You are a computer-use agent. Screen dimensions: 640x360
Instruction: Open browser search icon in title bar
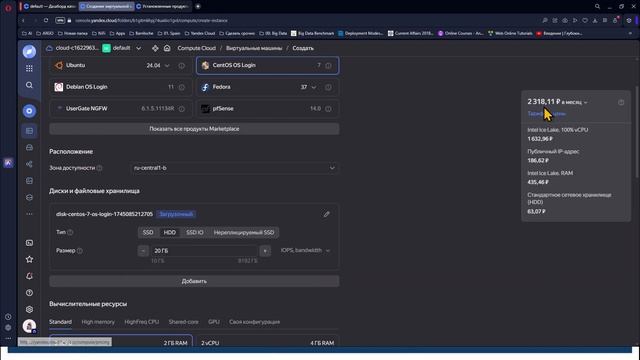click(x=597, y=6)
